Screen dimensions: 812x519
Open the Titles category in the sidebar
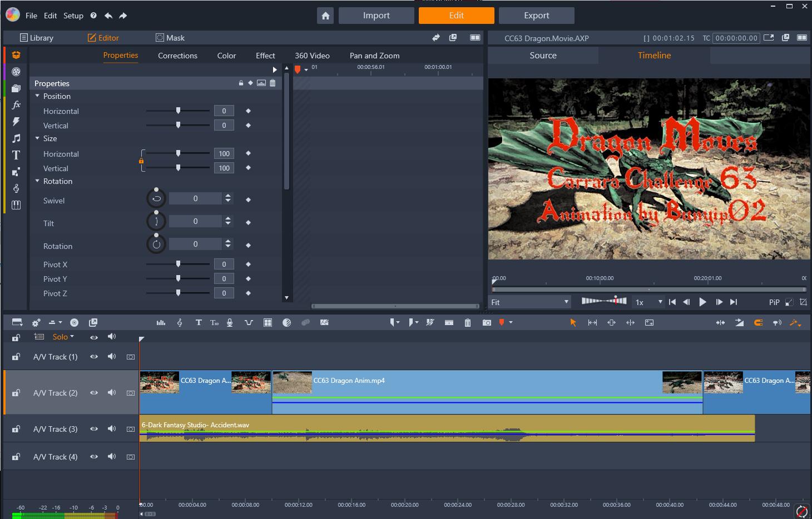[x=16, y=155]
